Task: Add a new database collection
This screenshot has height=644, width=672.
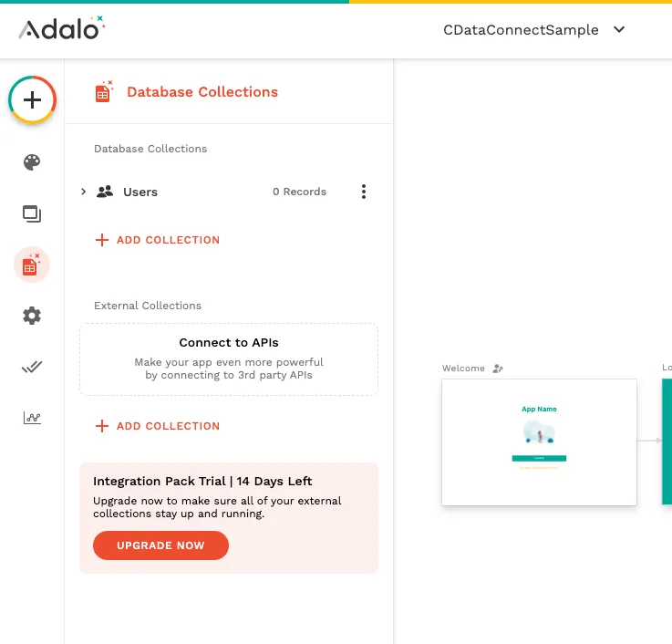Action: pyautogui.click(x=158, y=240)
